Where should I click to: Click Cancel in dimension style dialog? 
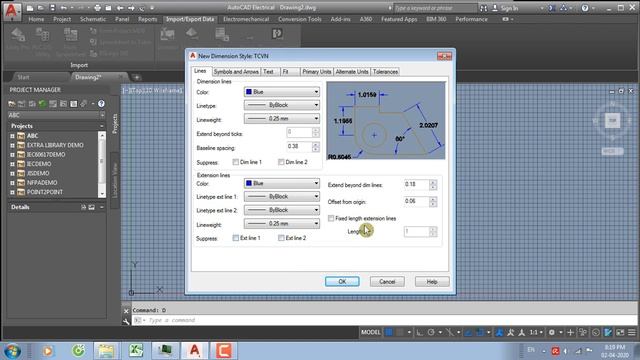click(387, 282)
